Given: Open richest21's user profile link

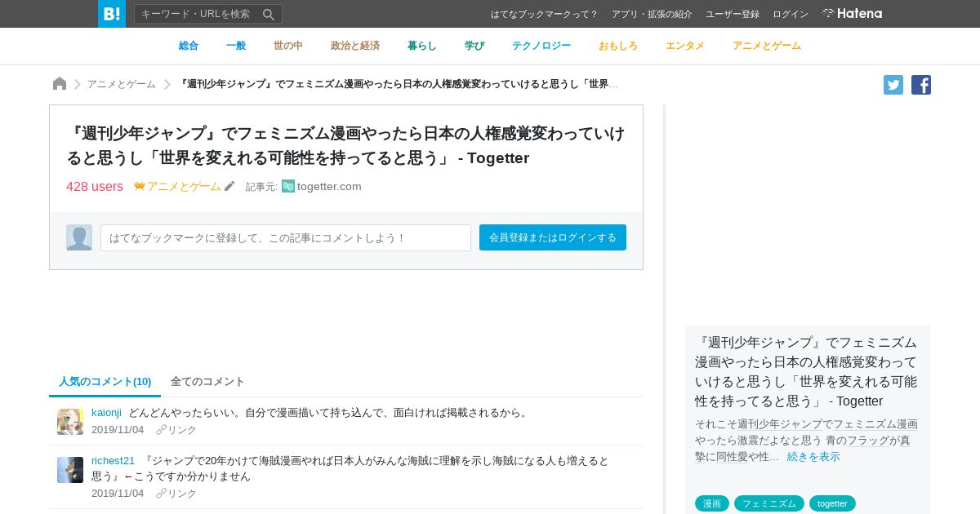Looking at the screenshot, I should point(114,460).
